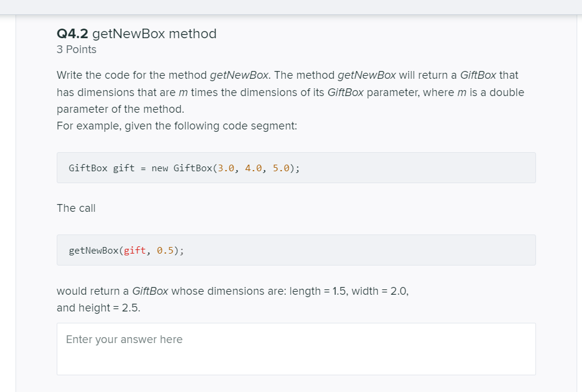
Task: Click the 'parameter of the method.' text line
Action: (x=121, y=109)
